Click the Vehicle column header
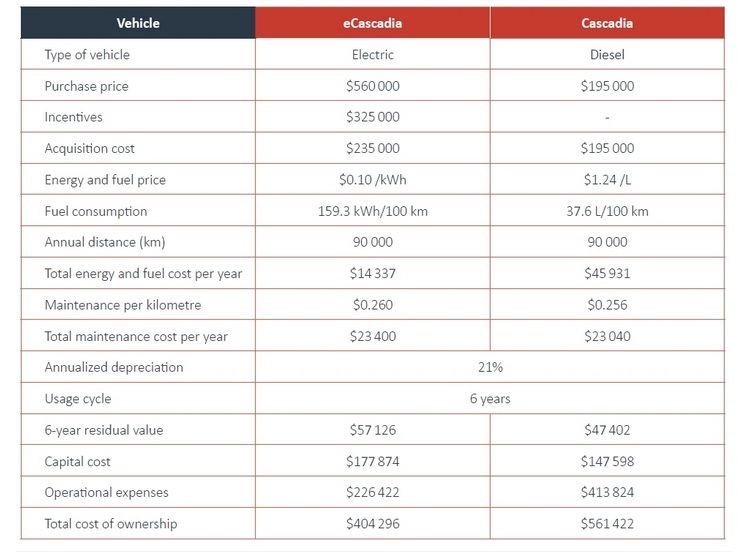 click(x=138, y=23)
